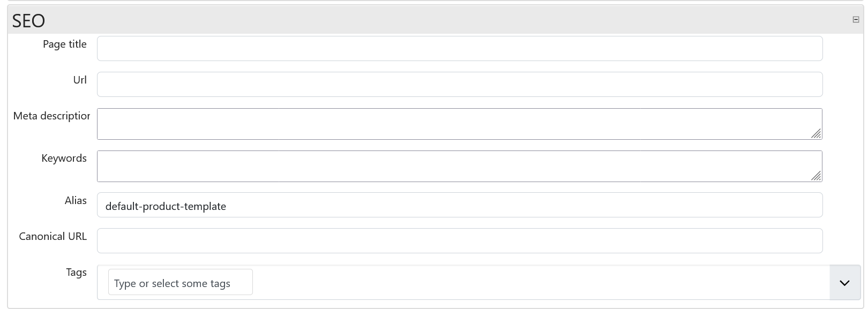Click the Meta description label

[51, 116]
